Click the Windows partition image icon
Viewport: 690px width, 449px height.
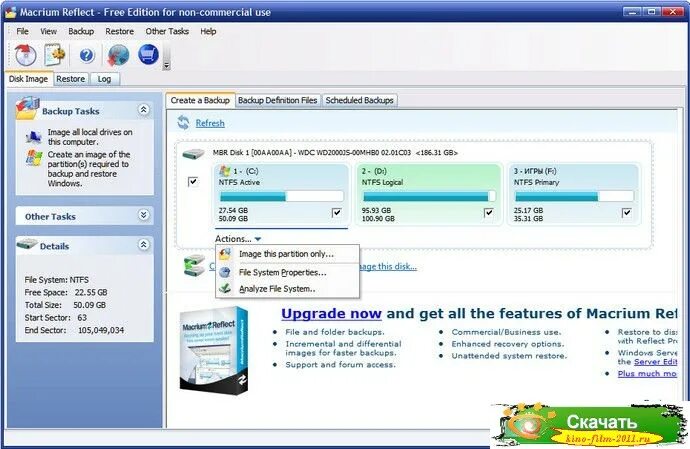(34, 158)
